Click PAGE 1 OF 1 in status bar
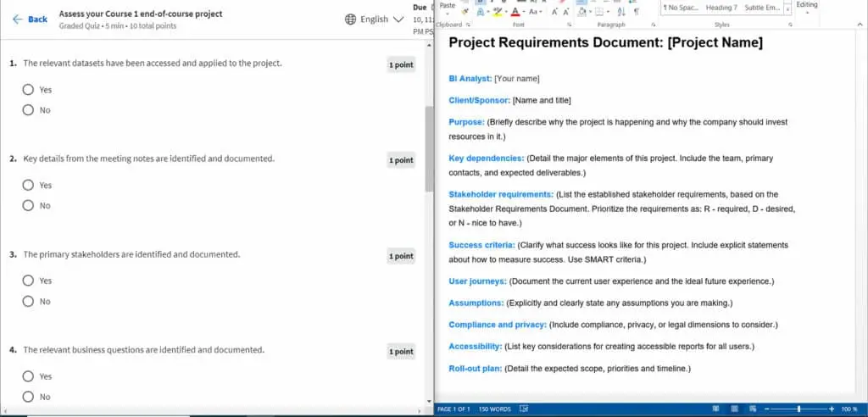868x417 pixels. [x=454, y=409]
